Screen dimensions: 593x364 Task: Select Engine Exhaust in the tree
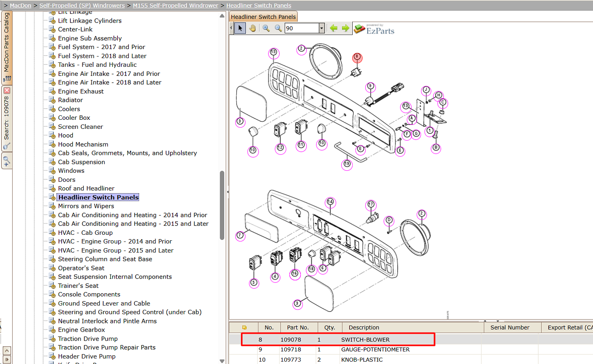coord(81,91)
